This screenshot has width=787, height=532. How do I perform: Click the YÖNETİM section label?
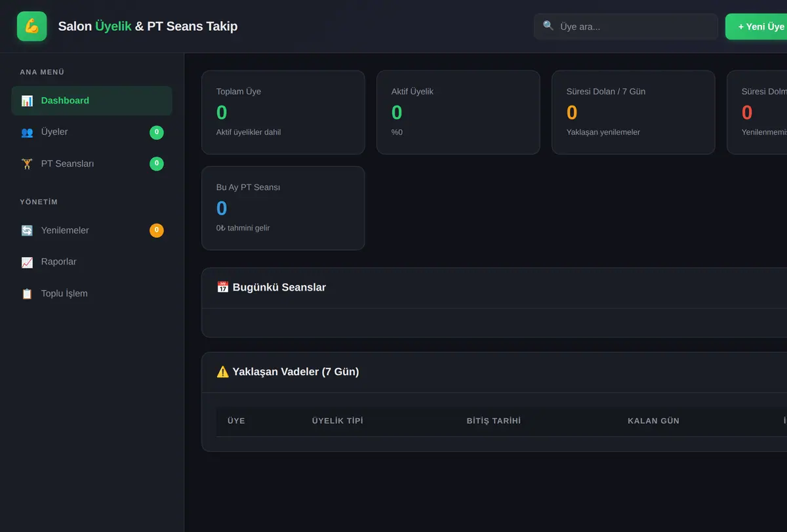click(39, 202)
